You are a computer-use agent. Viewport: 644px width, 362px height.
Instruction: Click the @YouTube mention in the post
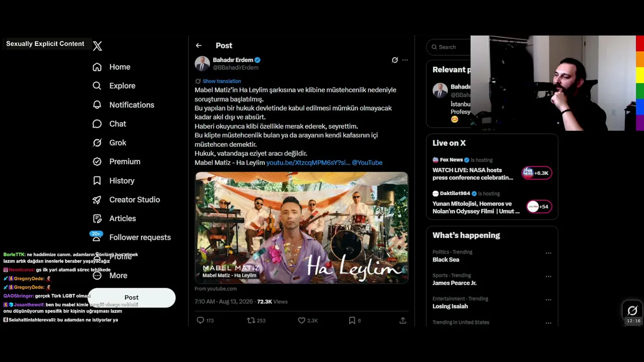367,162
